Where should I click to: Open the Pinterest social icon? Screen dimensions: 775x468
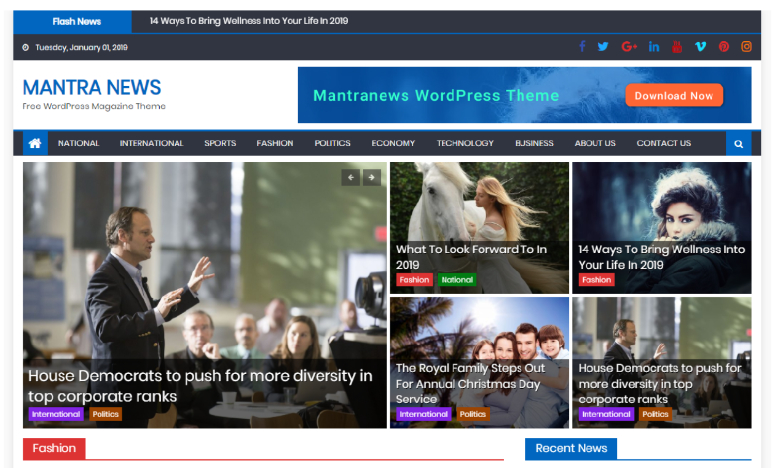pyautogui.click(x=724, y=46)
